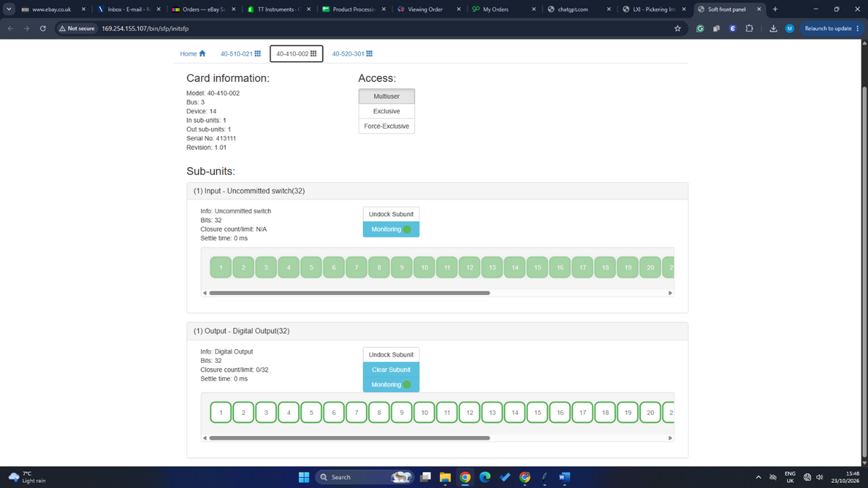868x488 pixels.
Task: Open the Chrome three-dot menu
Action: 858,28
